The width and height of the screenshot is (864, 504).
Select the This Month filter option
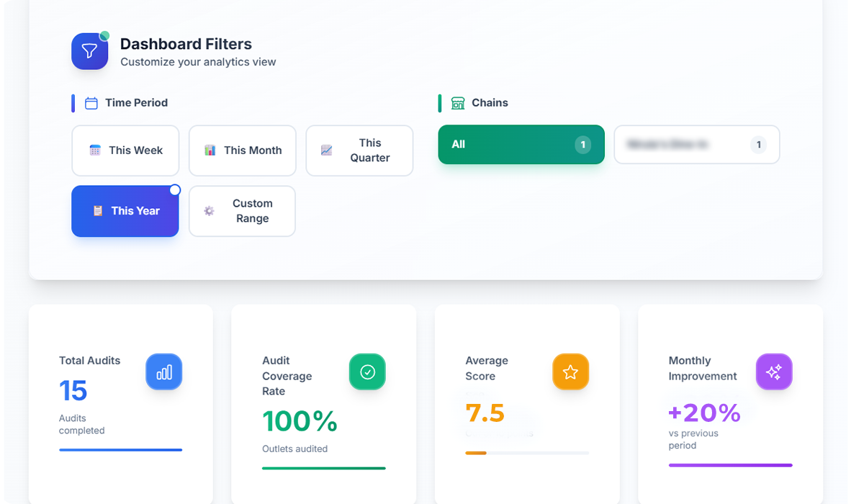click(x=243, y=150)
